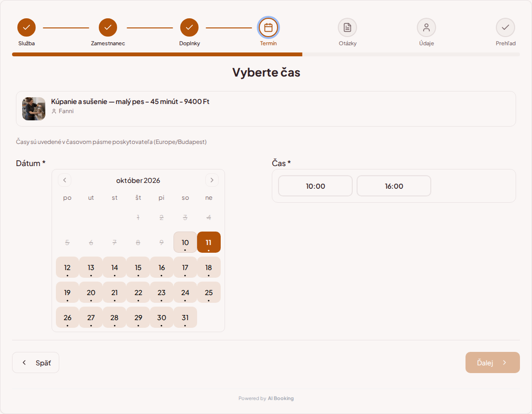
Task: Select the 16:00 time slot
Action: pos(394,186)
